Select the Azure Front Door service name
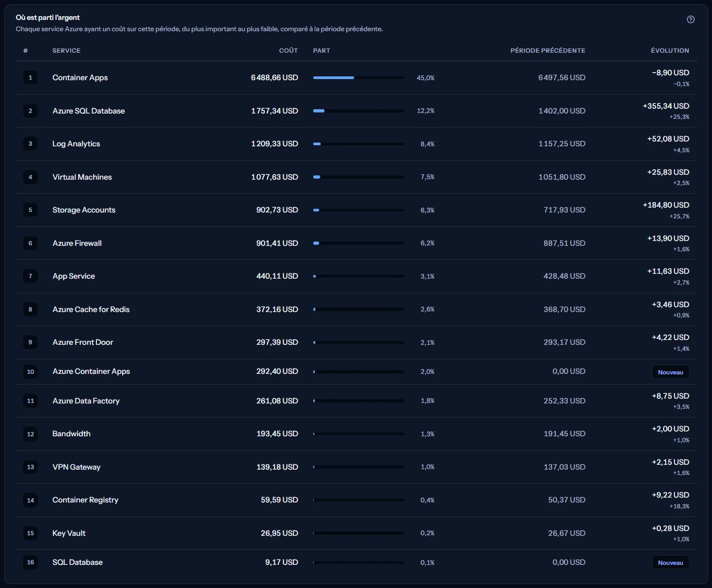Viewport: 712px width, 588px height. coord(83,342)
